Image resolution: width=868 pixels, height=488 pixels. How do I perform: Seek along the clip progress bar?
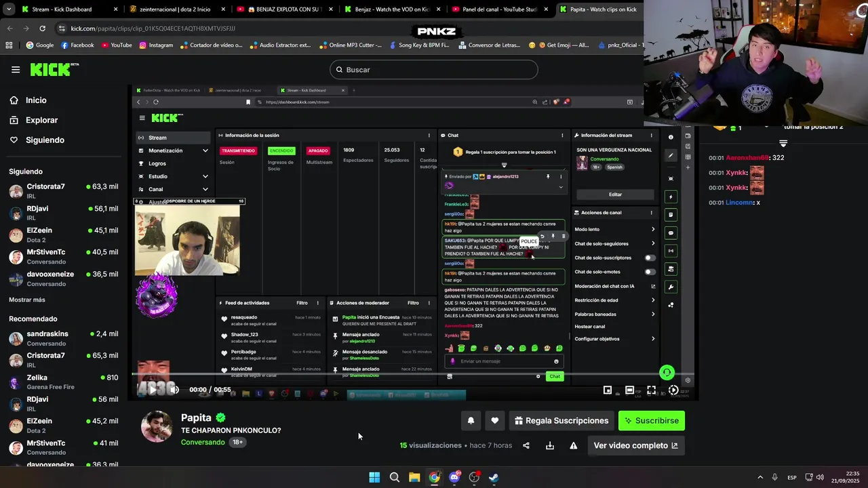412,375
